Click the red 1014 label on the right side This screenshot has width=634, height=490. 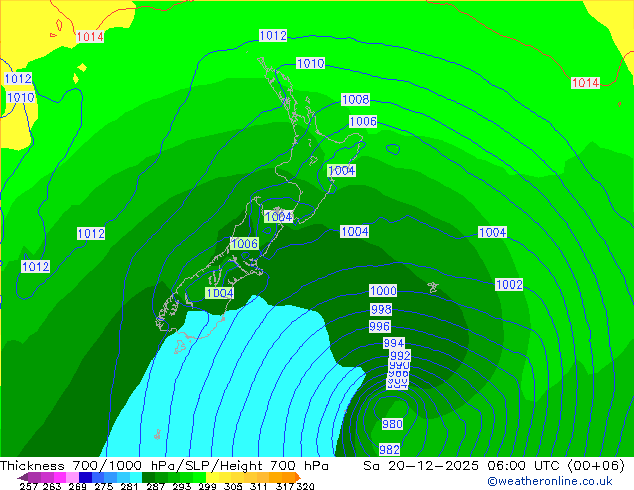click(585, 83)
